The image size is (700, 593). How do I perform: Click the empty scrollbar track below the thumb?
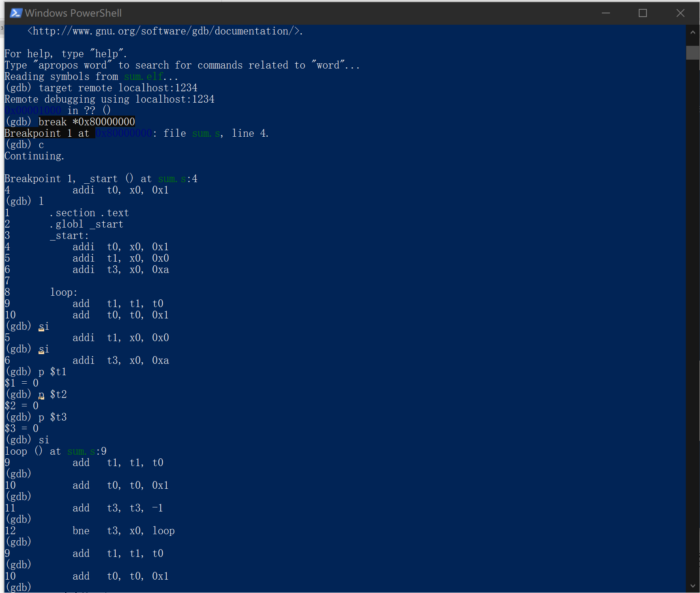[692, 324]
